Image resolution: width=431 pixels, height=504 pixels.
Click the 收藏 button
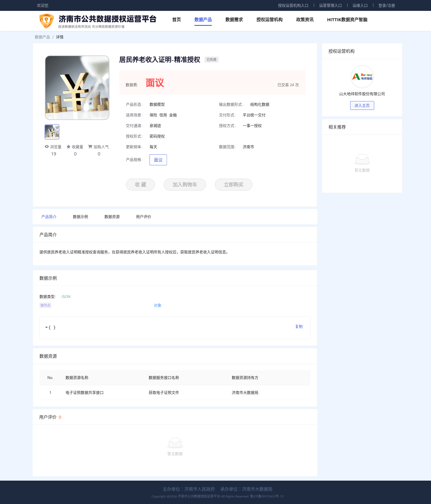pos(140,185)
